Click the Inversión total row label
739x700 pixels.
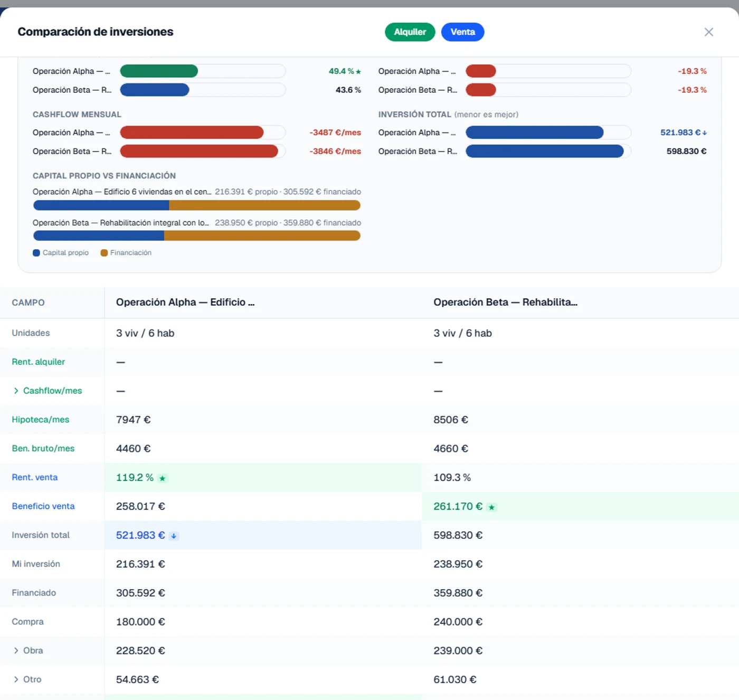(40, 535)
